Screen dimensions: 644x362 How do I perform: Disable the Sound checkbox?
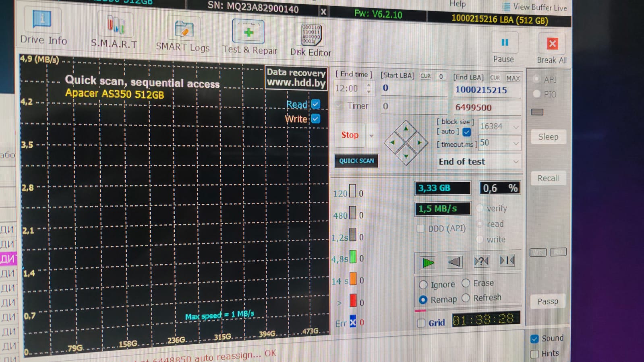[x=534, y=339]
